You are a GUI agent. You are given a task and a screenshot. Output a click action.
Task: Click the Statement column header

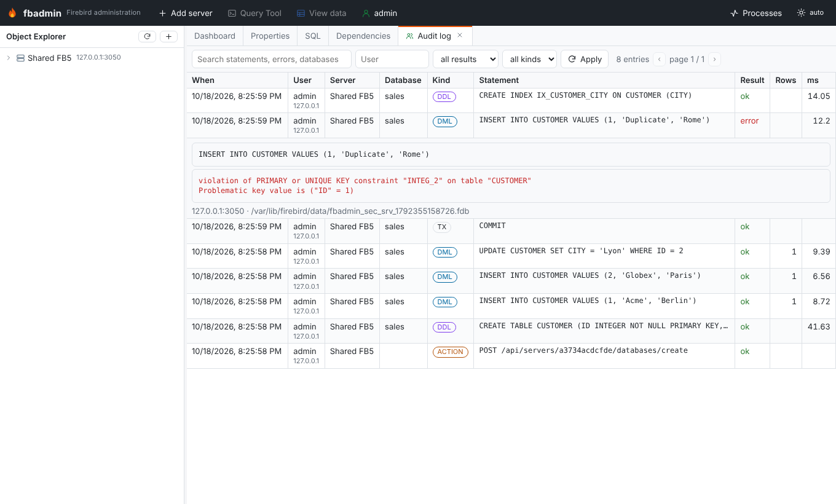click(604, 80)
